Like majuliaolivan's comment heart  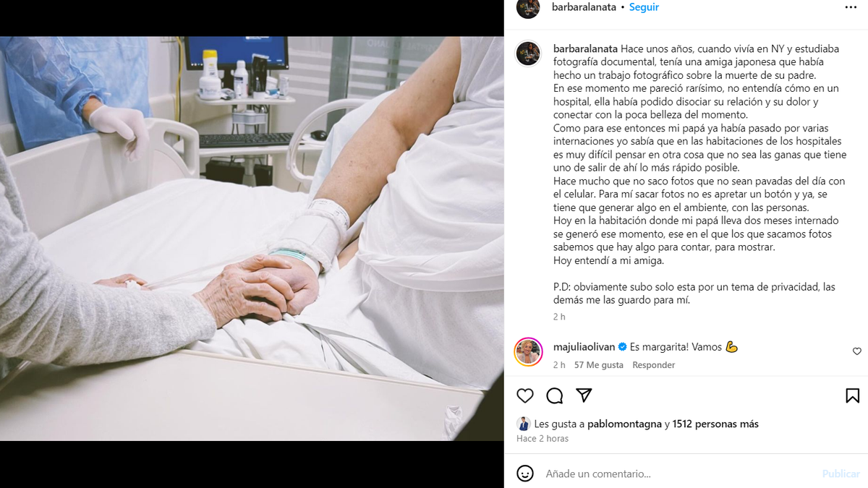pos(857,351)
